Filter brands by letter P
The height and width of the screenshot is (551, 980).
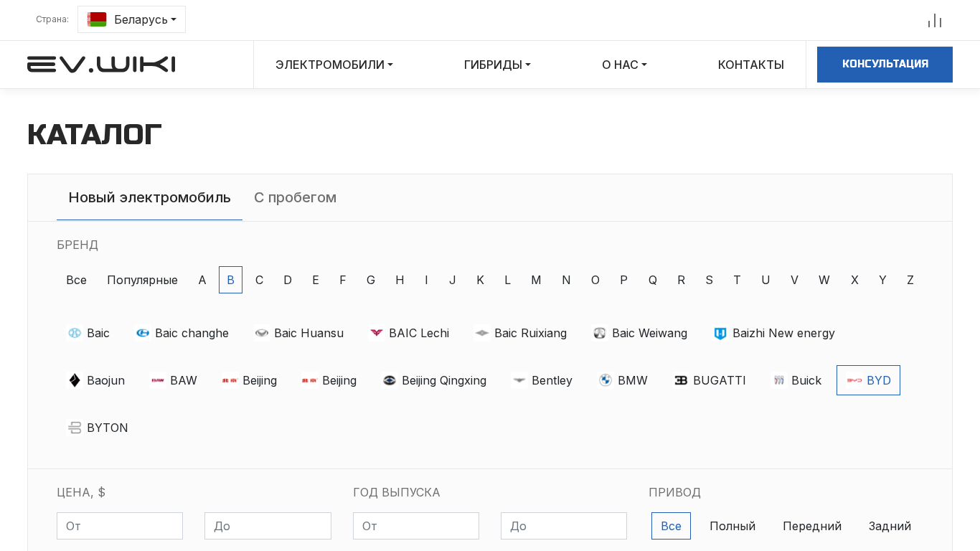tap(623, 280)
